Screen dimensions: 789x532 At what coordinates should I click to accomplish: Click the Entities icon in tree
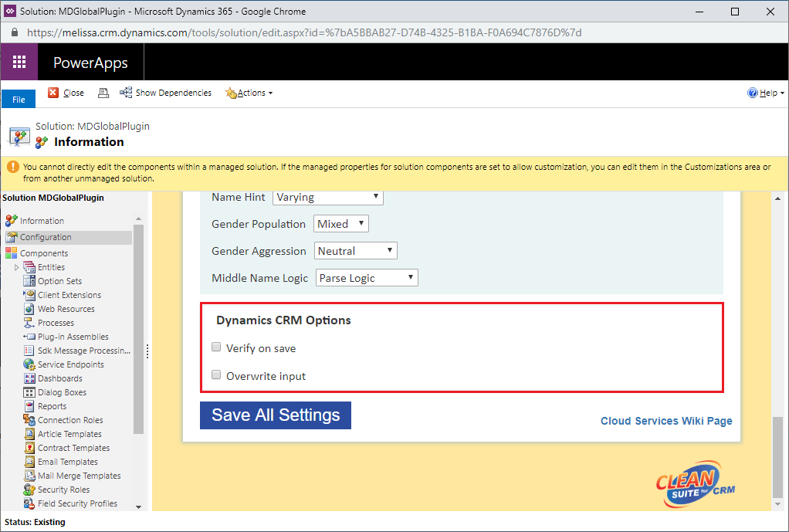pos(29,267)
